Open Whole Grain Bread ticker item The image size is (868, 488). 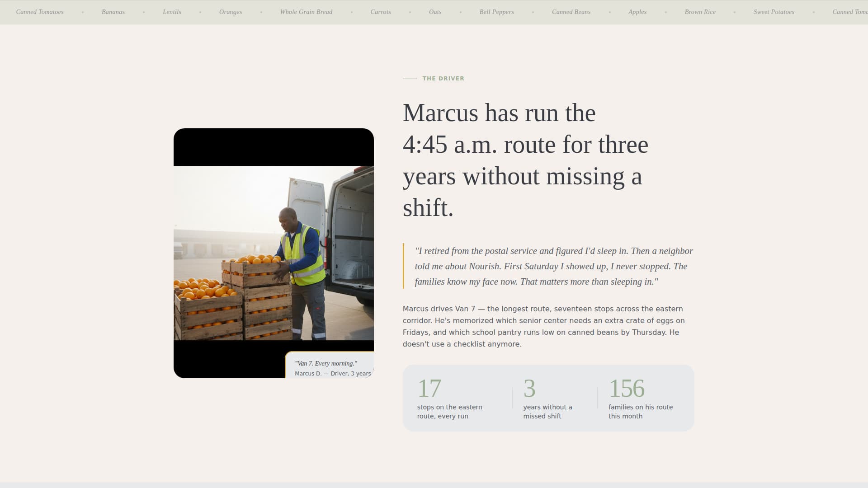tap(306, 12)
